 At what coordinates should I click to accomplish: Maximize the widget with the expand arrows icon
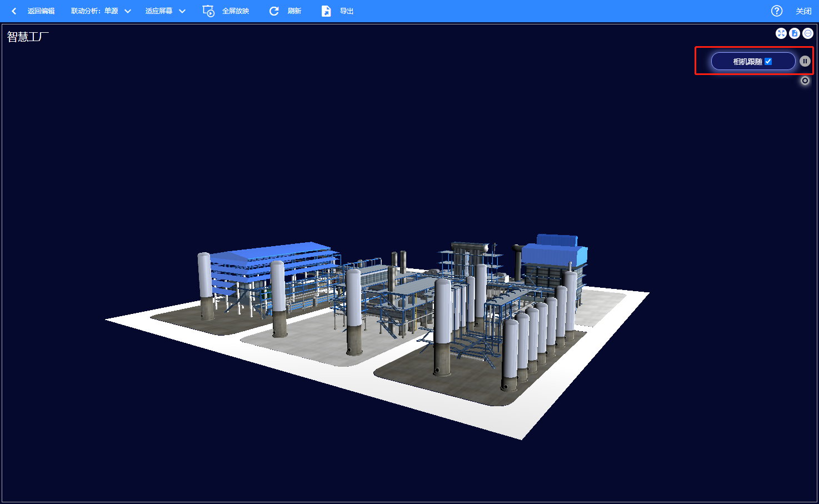pos(781,33)
